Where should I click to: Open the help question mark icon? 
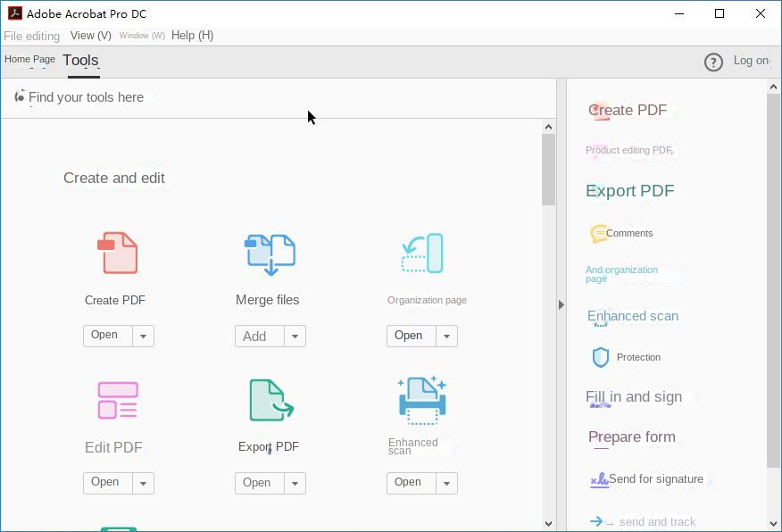coord(713,62)
